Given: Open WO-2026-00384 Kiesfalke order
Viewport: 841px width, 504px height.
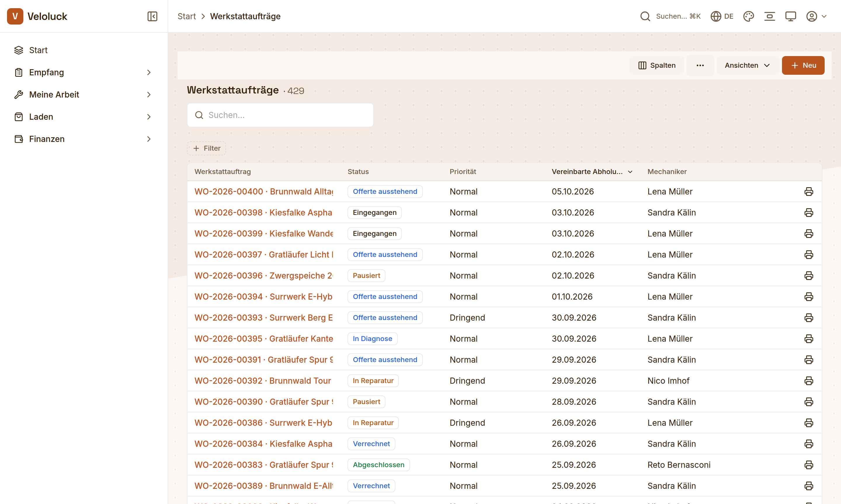Looking at the screenshot, I should [264, 444].
